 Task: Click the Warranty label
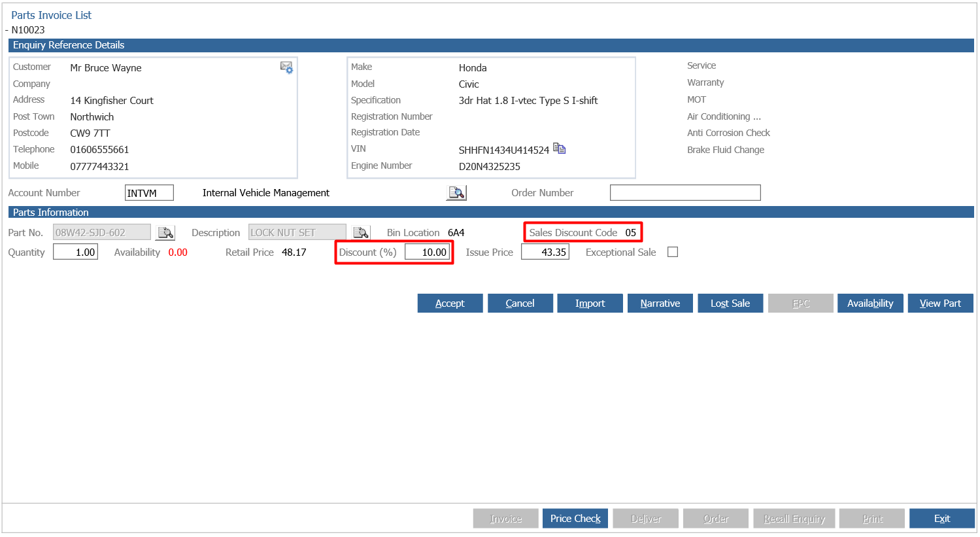tap(705, 82)
